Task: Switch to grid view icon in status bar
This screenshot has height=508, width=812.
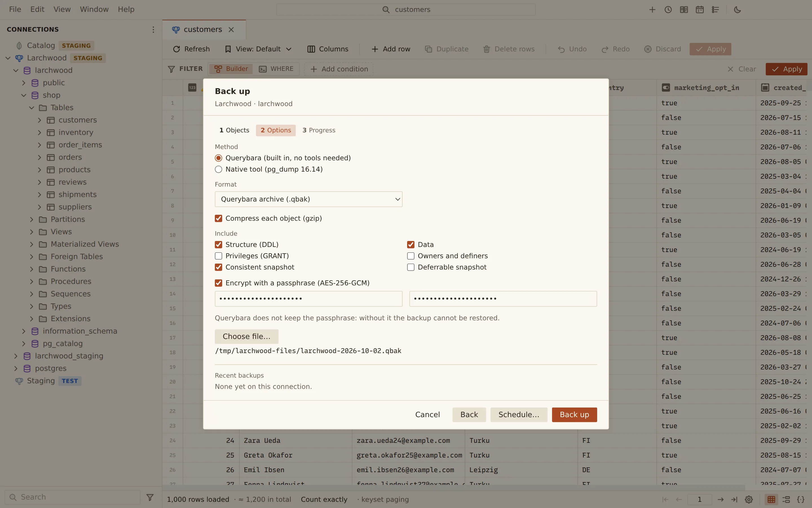Action: click(771, 500)
